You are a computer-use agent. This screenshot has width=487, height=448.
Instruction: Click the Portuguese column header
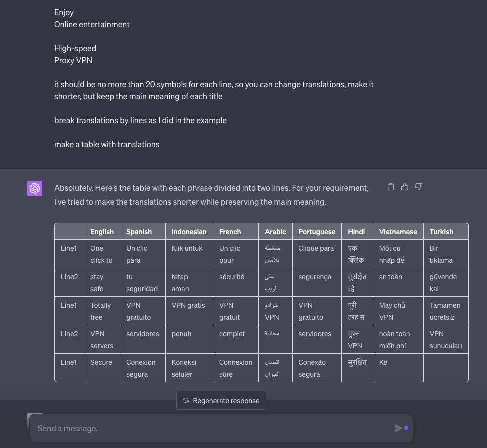click(317, 232)
